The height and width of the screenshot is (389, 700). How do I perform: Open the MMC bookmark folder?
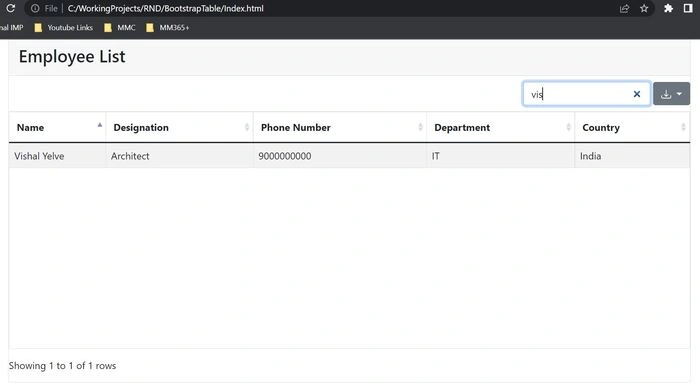pyautogui.click(x=120, y=28)
